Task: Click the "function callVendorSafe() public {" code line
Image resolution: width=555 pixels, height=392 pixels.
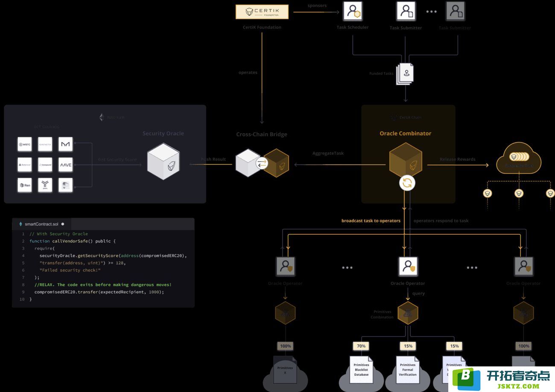Action: [73, 241]
